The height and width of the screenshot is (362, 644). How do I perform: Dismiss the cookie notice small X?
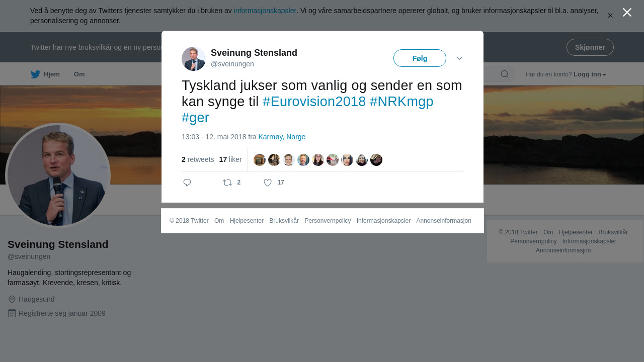coord(610,16)
